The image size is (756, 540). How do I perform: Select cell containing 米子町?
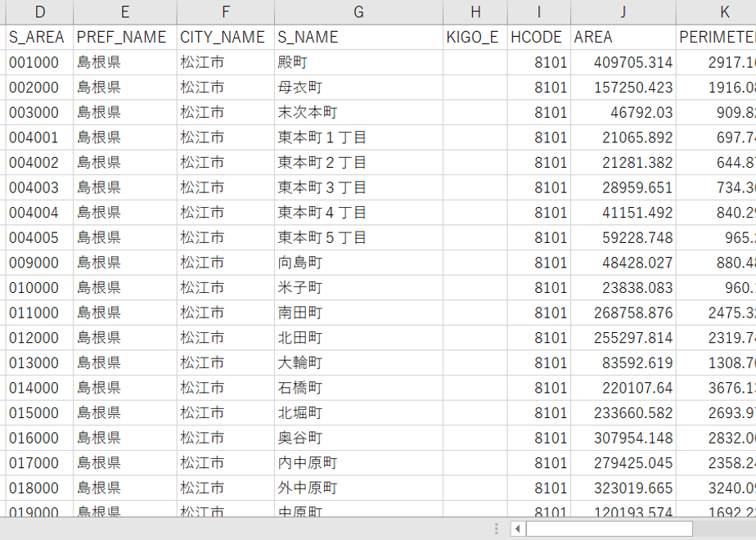[x=358, y=288]
